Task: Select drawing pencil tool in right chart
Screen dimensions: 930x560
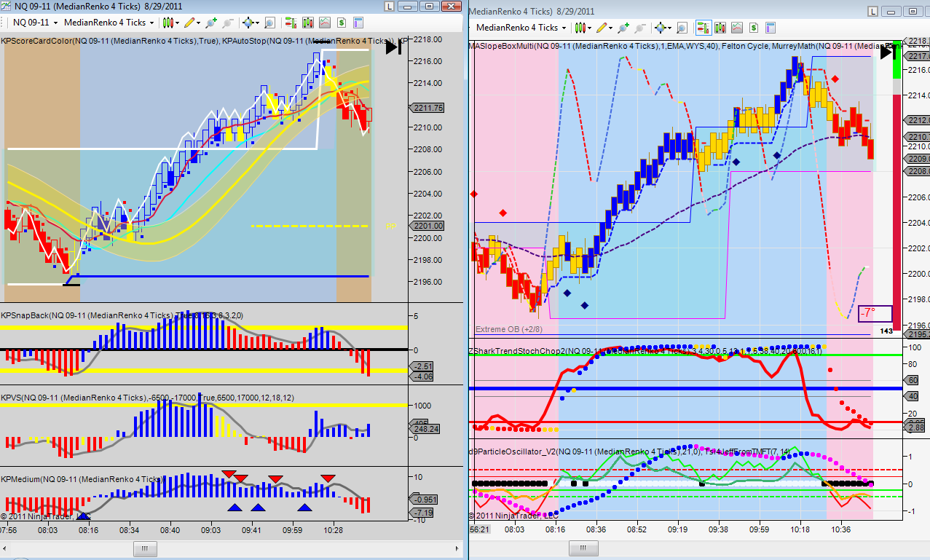Action: (602, 27)
